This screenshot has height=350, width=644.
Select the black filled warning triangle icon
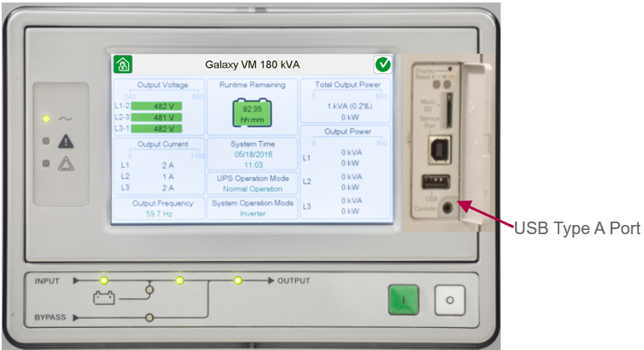click(66, 141)
